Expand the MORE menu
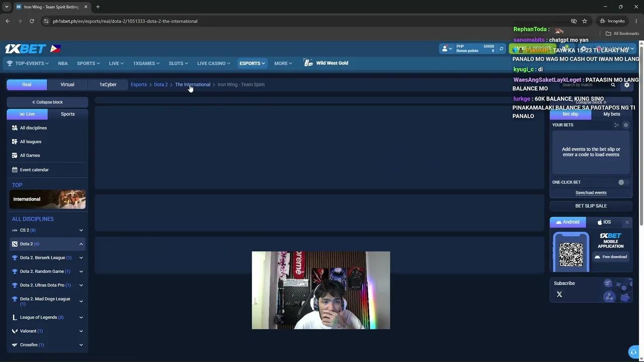 point(283,63)
